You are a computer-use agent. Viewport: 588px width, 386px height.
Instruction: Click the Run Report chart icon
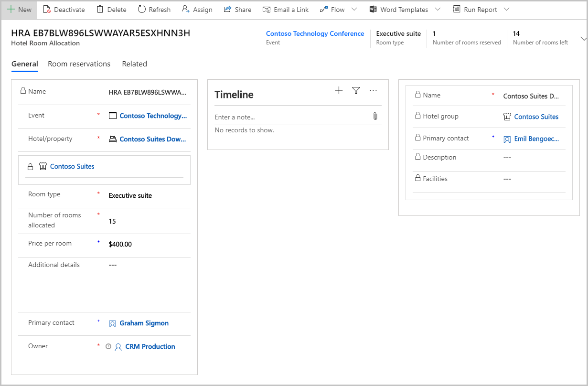coord(457,10)
